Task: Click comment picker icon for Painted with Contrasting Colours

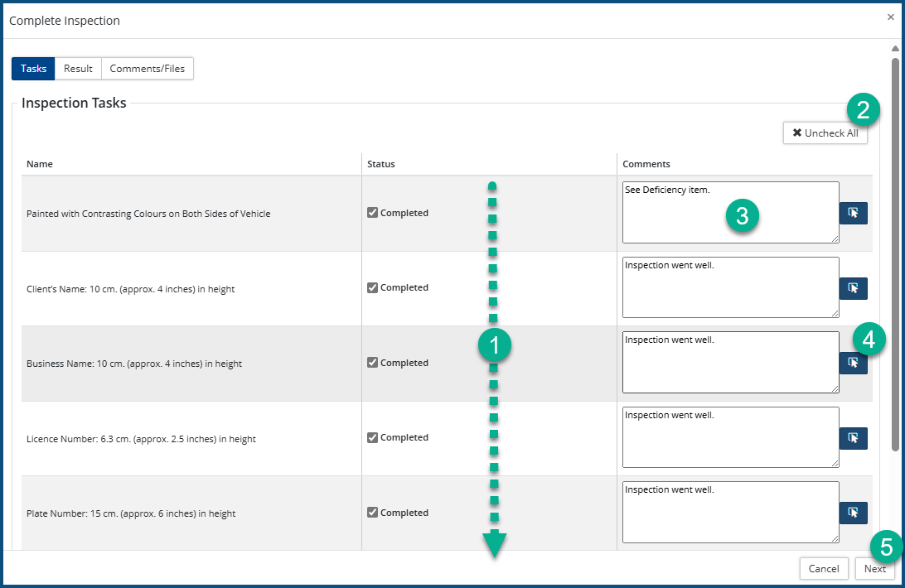Action: 853,213
